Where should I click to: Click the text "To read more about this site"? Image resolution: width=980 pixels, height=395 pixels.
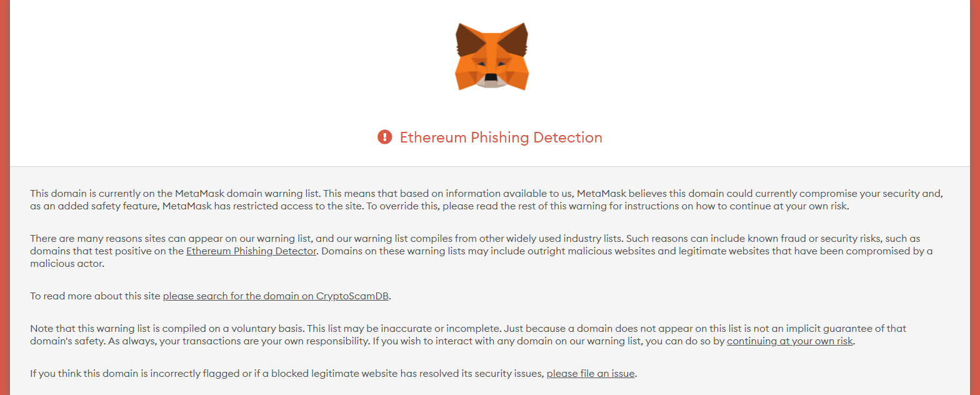pyautogui.click(x=96, y=296)
